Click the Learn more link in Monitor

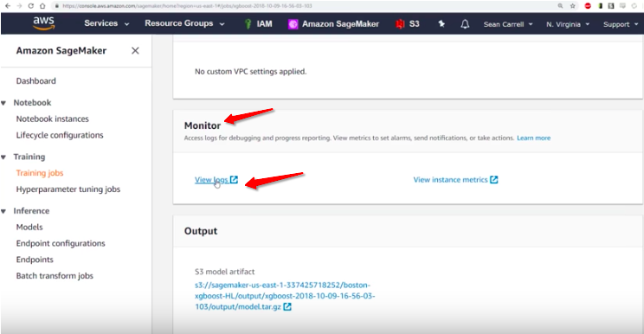coord(533,138)
